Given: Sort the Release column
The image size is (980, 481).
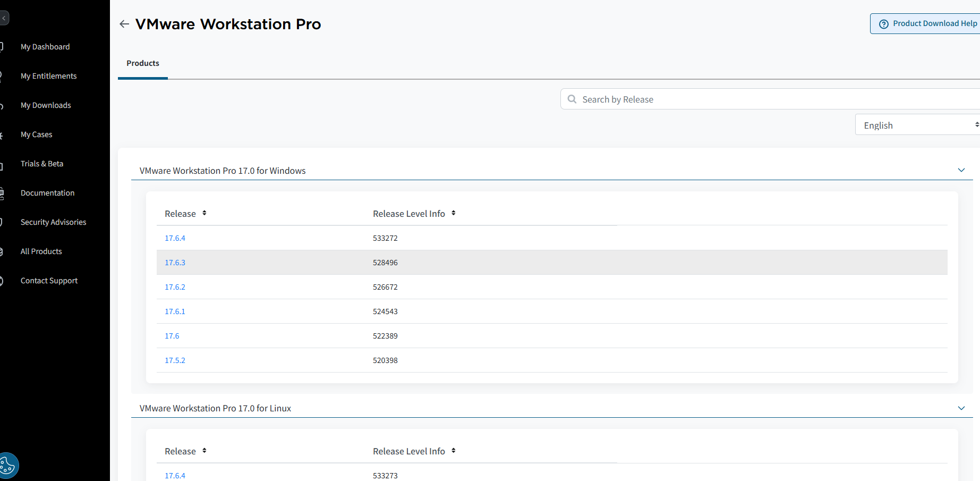Looking at the screenshot, I should pos(204,213).
